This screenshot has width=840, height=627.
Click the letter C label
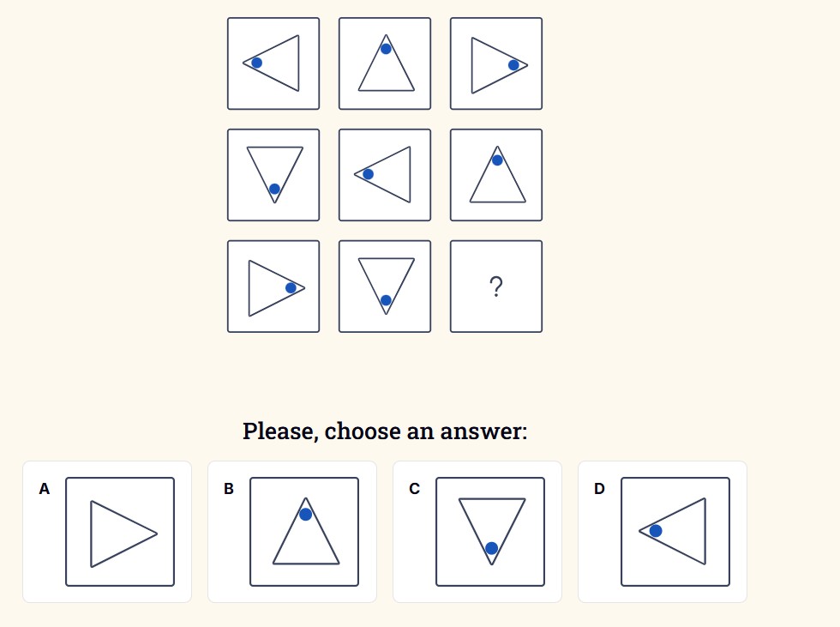(412, 489)
